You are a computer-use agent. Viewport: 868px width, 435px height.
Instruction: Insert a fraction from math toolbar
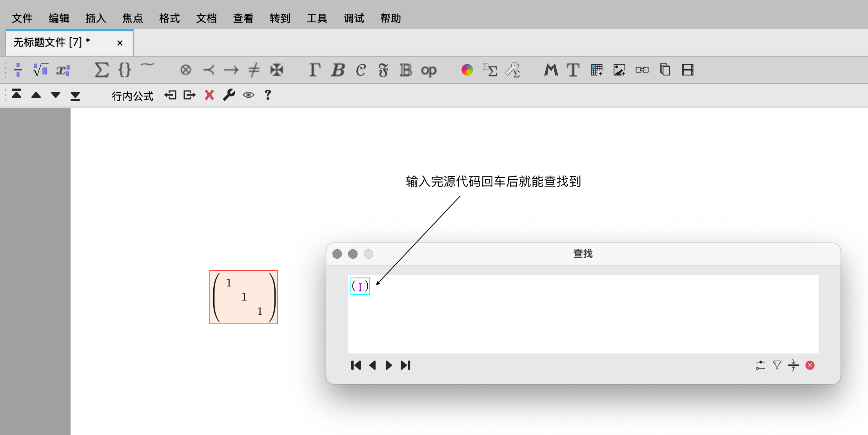[x=18, y=70]
